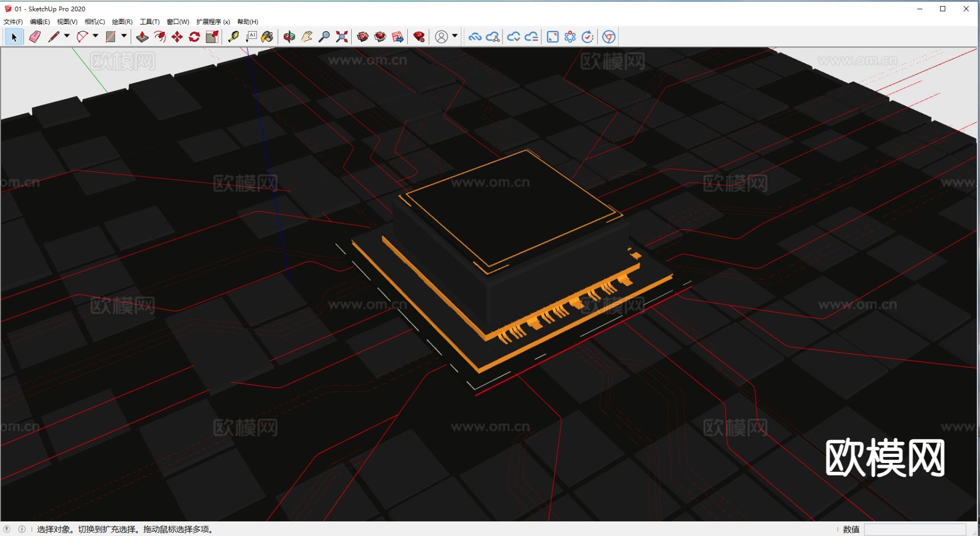Activate the Select arrow tool
This screenshot has width=980, height=536.
pos(14,36)
